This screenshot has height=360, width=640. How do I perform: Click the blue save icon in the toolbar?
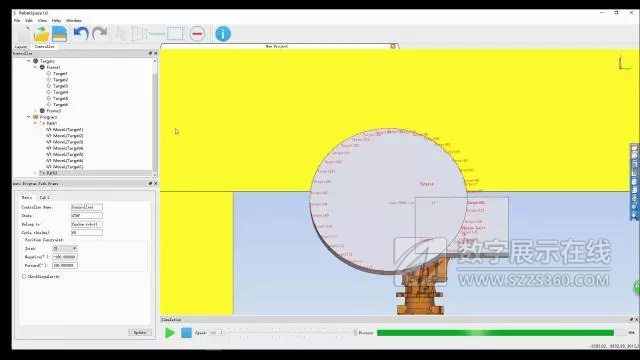point(59,34)
